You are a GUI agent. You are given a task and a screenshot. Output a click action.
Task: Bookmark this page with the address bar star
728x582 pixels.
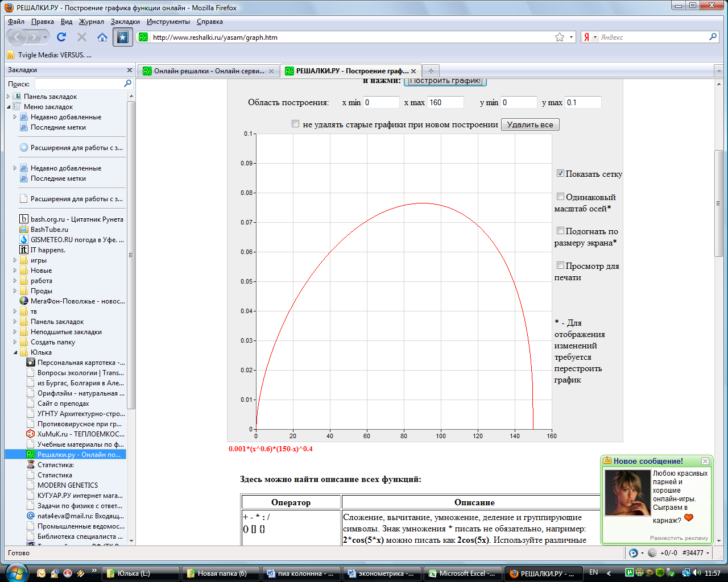tap(560, 37)
